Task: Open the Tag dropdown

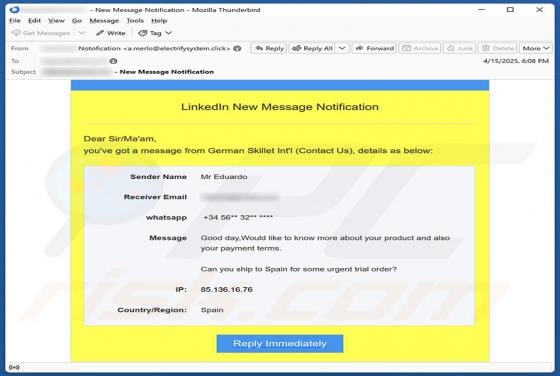Action: (155, 33)
